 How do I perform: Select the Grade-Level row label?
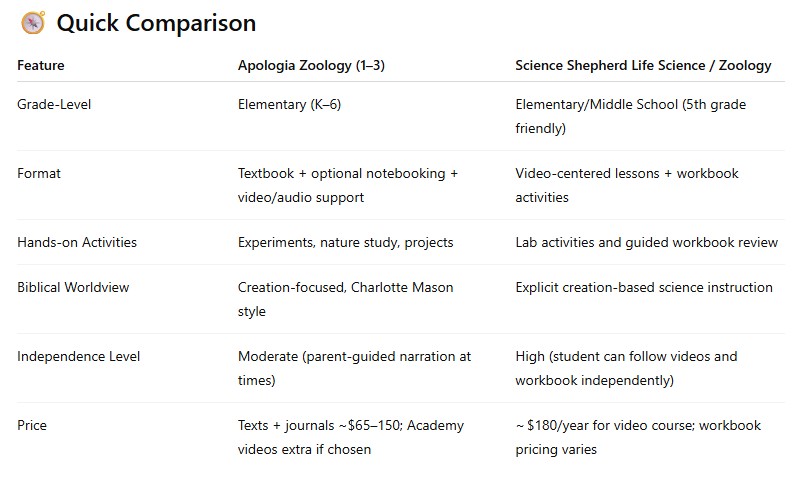click(54, 104)
